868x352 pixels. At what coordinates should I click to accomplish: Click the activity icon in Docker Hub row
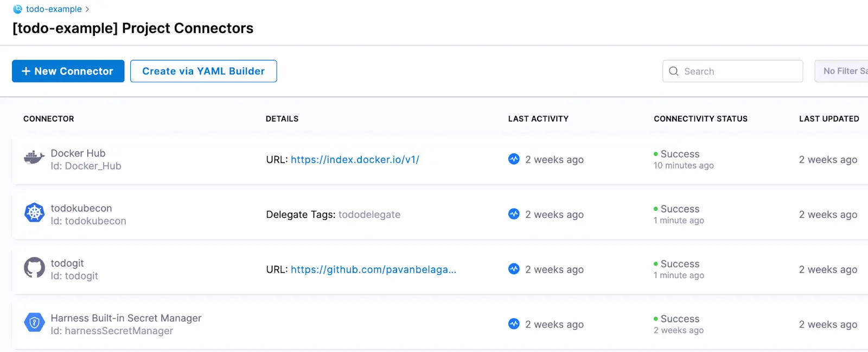514,159
